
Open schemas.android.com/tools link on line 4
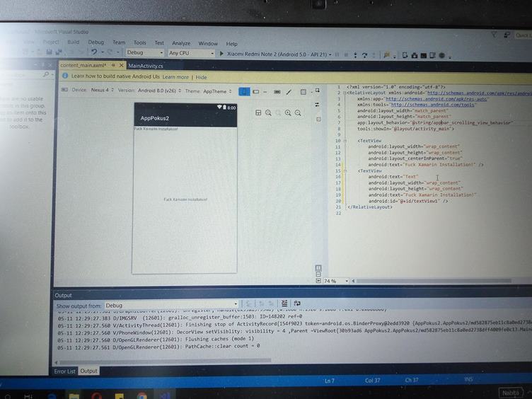click(432, 105)
